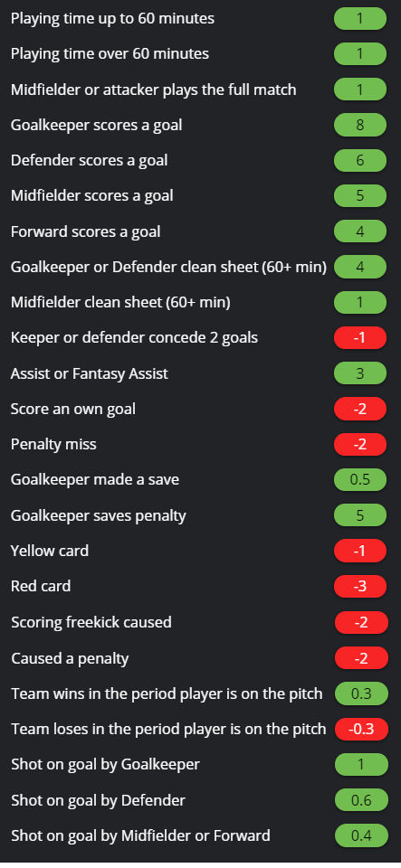Click the Shot on goal by Goalkeeper label
The image size is (401, 868).
[105, 765]
